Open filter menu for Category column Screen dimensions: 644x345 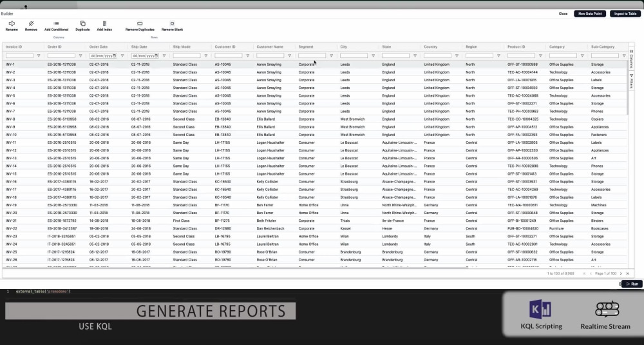coord(582,55)
